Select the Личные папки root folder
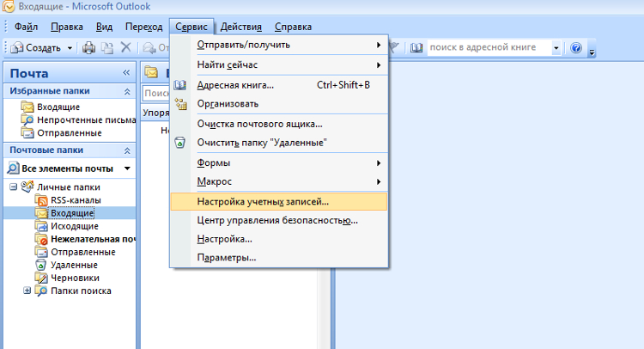This screenshot has width=644, height=349. (x=68, y=187)
